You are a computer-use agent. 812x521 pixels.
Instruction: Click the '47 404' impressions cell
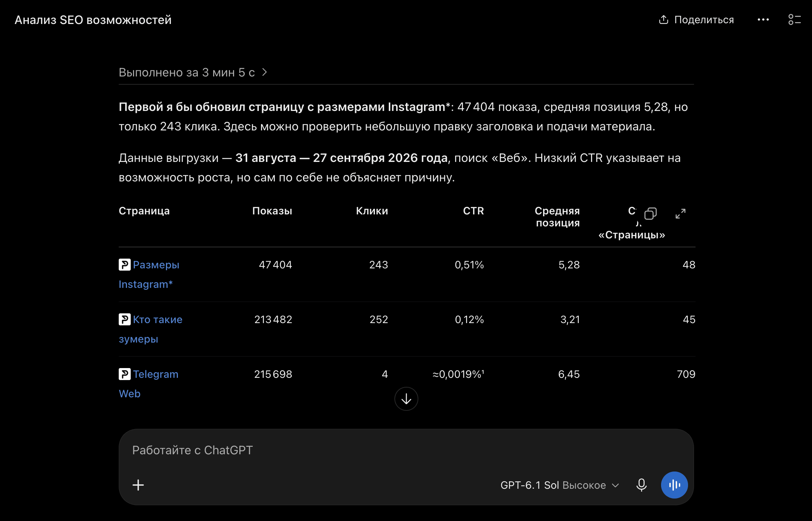coord(275,265)
